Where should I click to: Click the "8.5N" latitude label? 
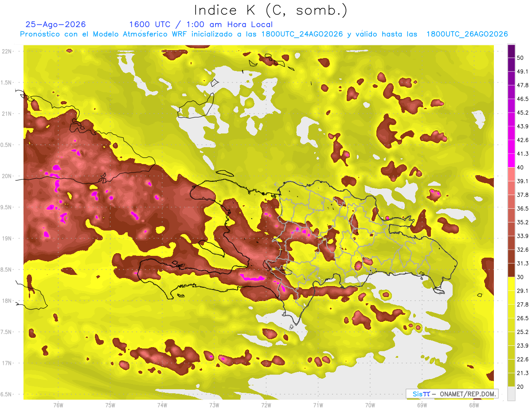7,270
